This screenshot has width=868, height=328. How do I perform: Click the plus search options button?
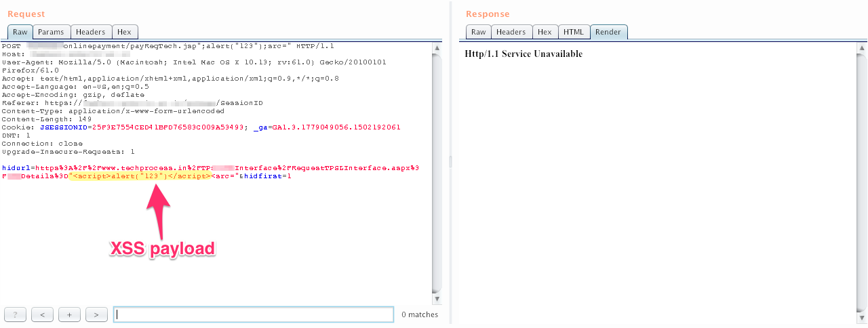point(69,314)
